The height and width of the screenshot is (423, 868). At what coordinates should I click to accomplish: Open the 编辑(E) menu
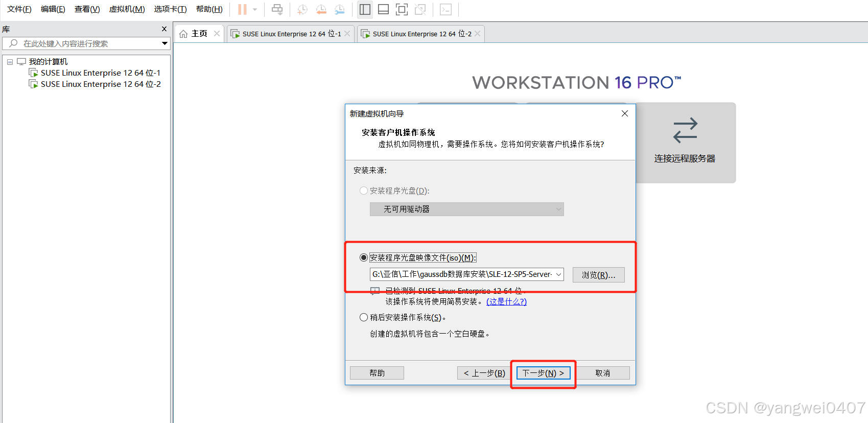(53, 9)
